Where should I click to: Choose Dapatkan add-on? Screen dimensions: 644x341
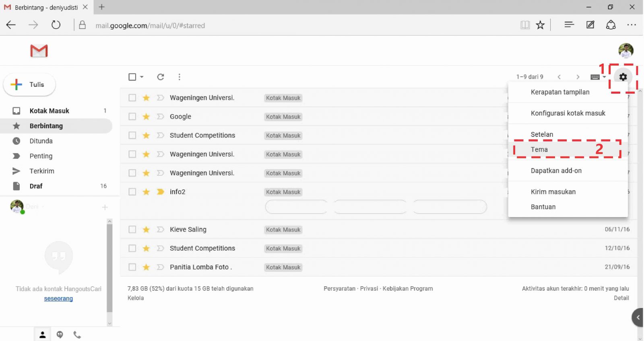click(568, 171)
